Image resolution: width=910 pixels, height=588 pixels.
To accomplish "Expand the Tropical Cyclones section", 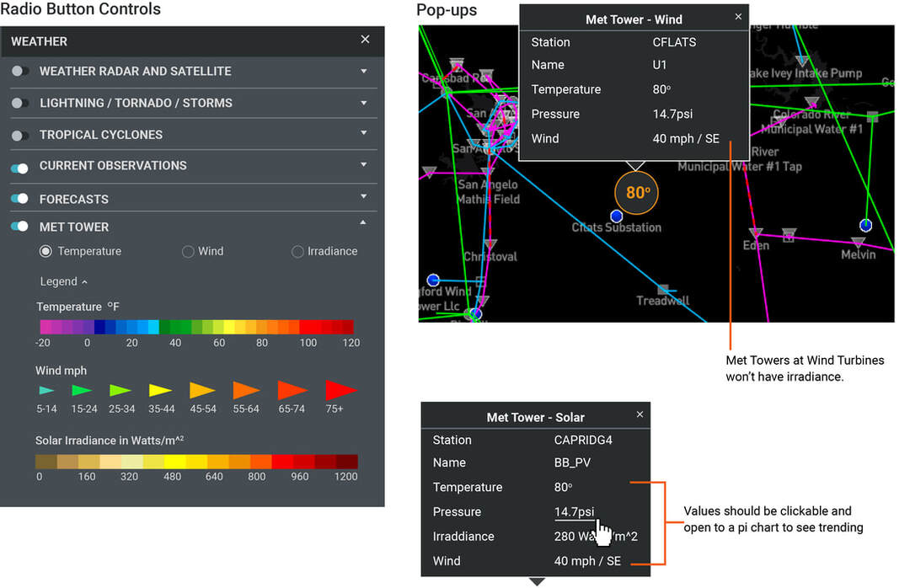I will (364, 133).
